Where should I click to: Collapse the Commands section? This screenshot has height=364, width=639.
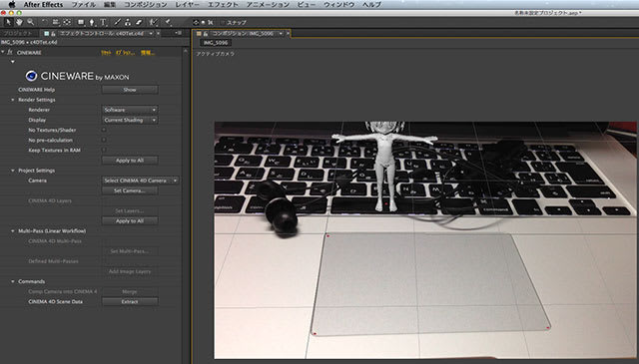13,281
